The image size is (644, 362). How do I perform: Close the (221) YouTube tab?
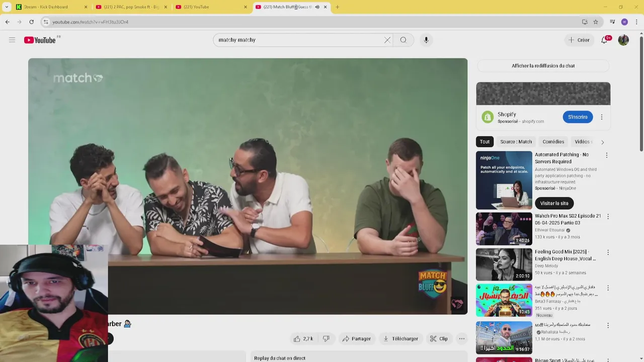coord(246,7)
